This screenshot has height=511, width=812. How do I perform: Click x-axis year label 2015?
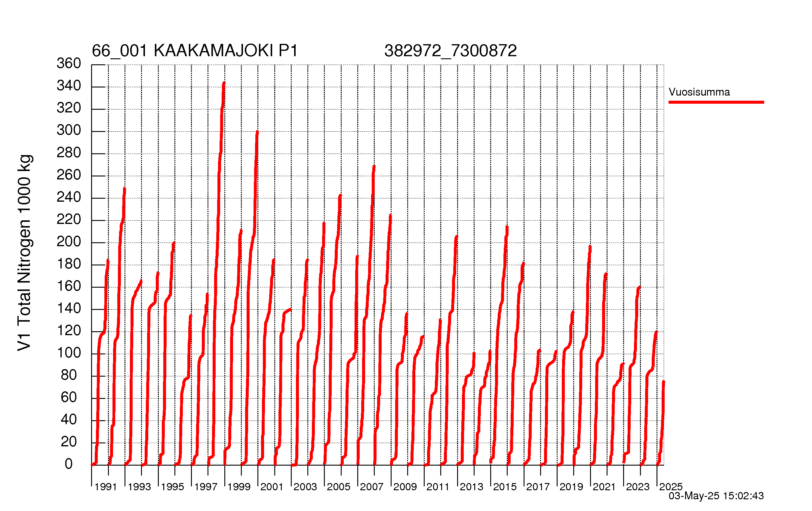point(505,487)
